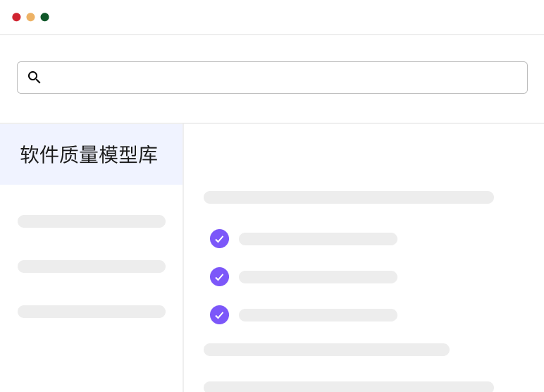
Task: Click the label beside the third checkmark
Action: pyautogui.click(x=318, y=315)
